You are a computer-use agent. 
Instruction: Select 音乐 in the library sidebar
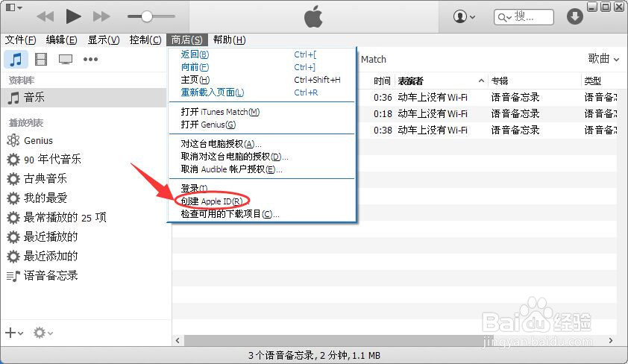[84, 97]
